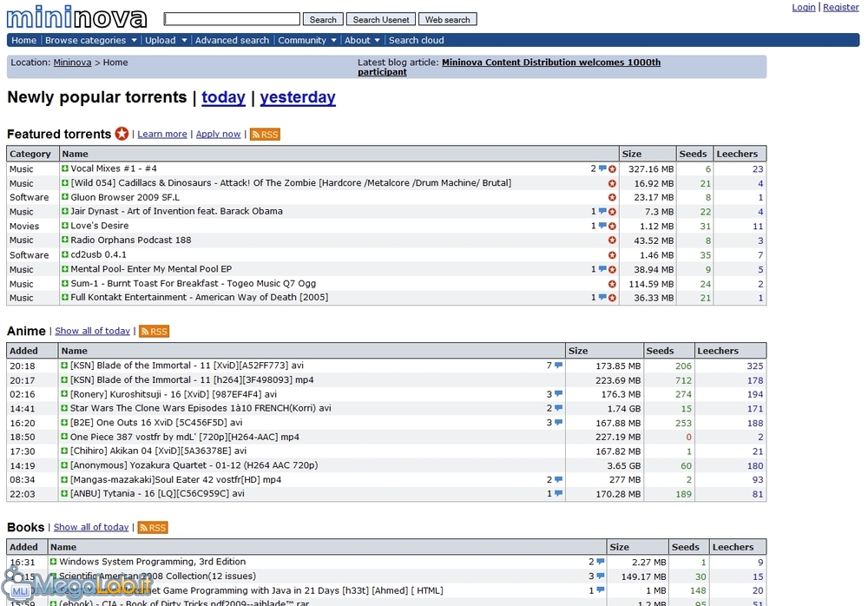Click Show all of today for Books

(91, 527)
